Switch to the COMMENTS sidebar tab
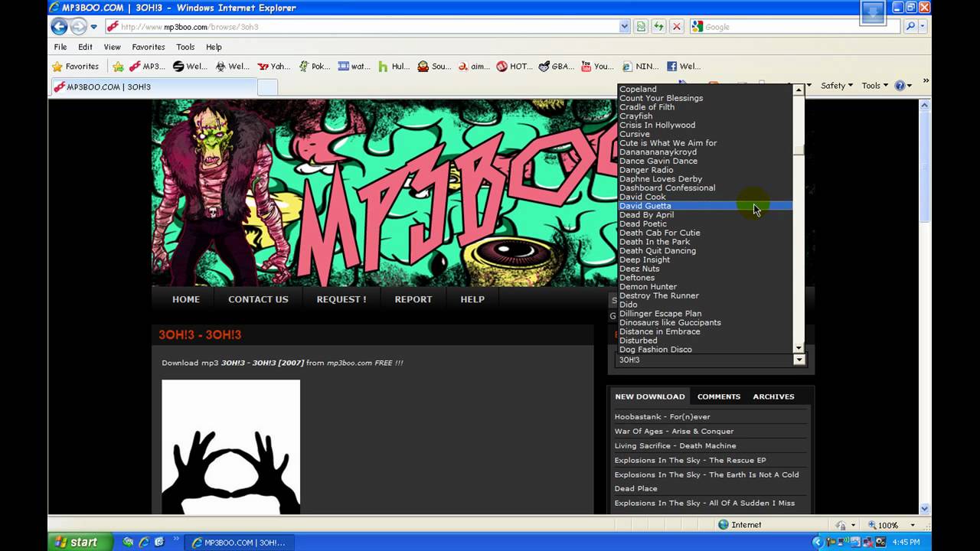 coord(719,396)
